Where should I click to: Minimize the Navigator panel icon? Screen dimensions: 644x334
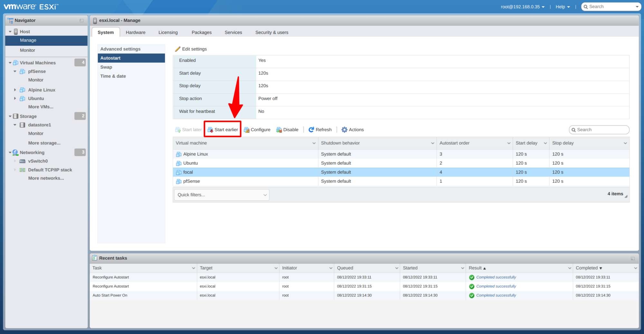[x=81, y=21]
